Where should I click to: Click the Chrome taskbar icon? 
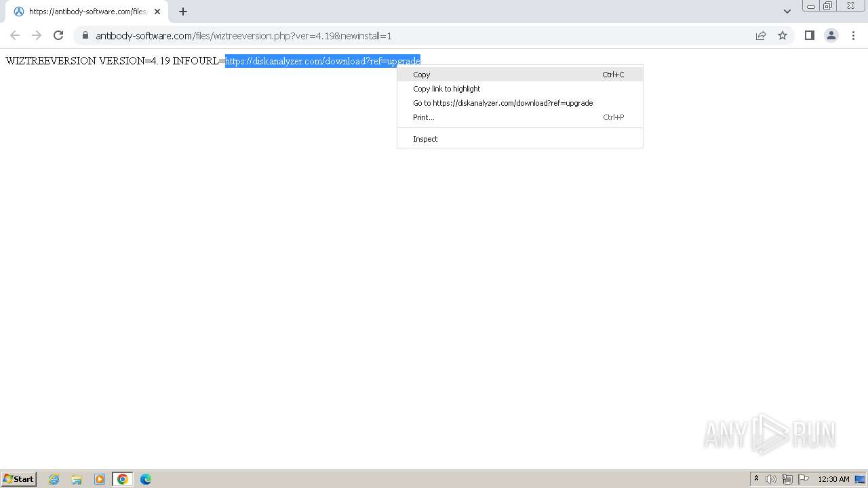coord(122,479)
